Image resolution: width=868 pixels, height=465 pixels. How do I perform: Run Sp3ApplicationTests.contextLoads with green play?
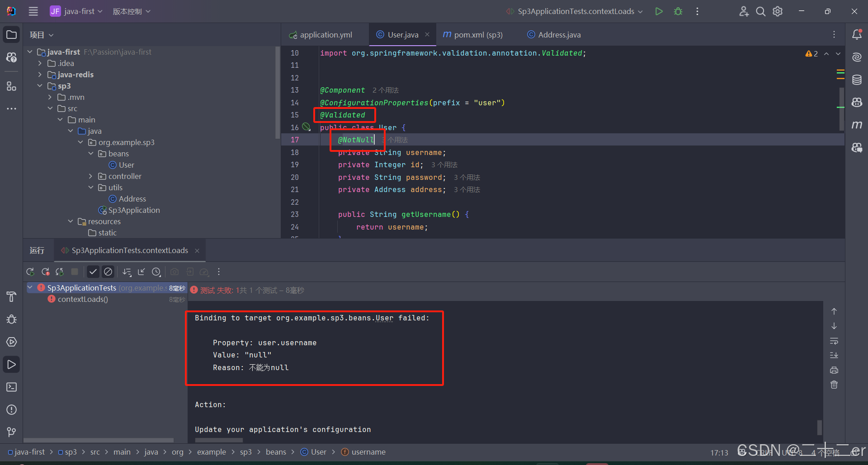(x=659, y=11)
